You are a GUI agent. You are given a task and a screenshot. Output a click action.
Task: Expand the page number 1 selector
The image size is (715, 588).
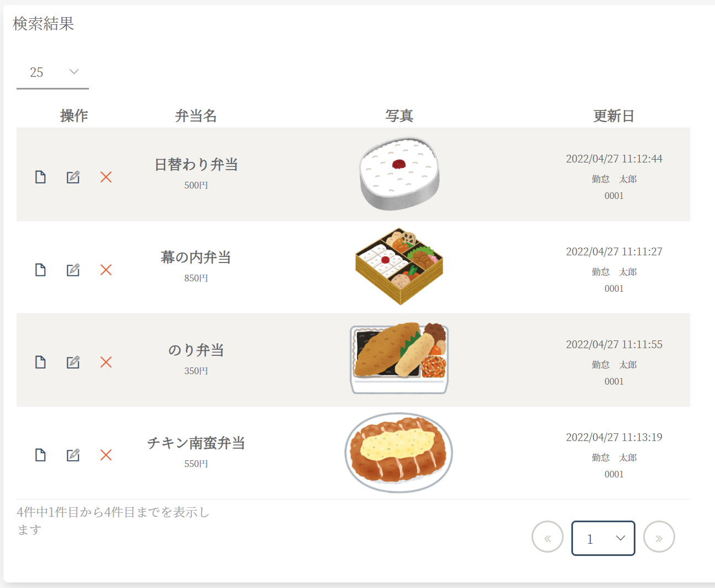point(603,538)
